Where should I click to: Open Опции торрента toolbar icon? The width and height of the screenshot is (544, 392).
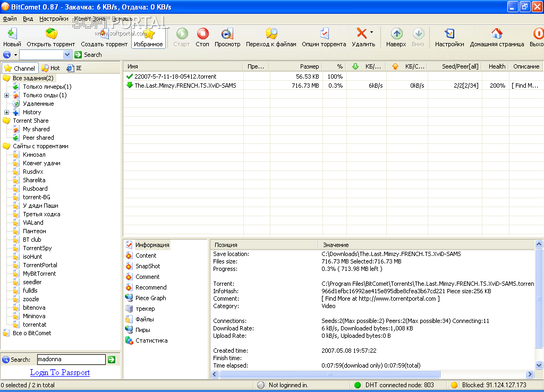(324, 34)
